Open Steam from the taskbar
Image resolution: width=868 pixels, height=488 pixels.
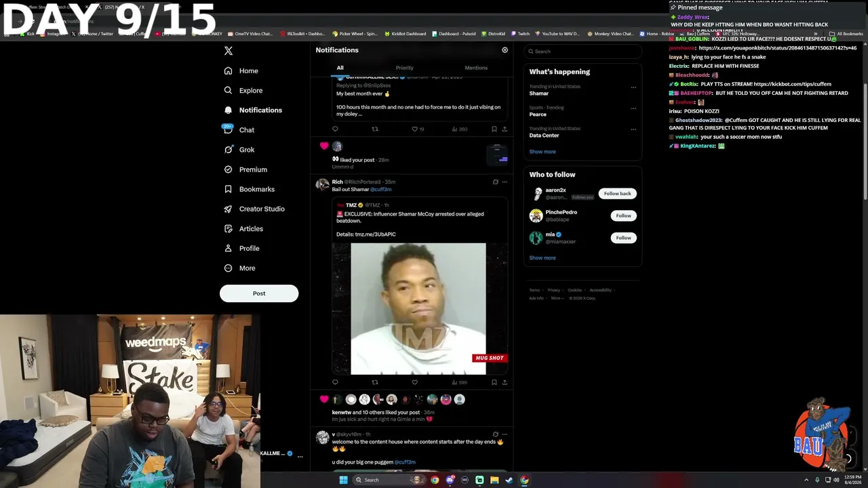(509, 480)
